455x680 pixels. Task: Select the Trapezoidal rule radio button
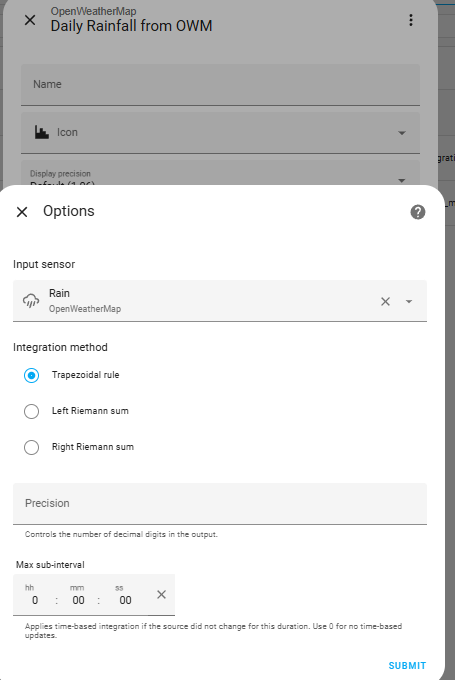coord(31,375)
